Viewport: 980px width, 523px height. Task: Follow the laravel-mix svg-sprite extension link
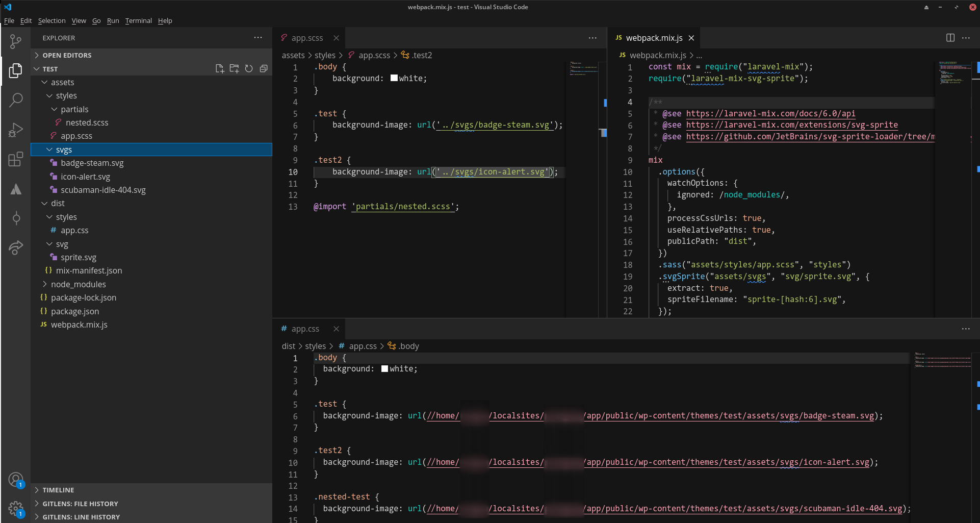[x=791, y=125]
